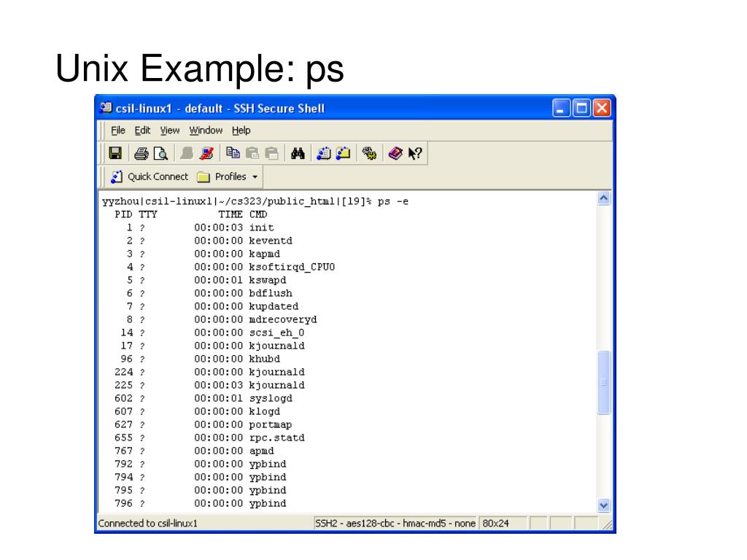Click the Connect toolbar icon
The width and height of the screenshot is (747, 560).
point(187,153)
